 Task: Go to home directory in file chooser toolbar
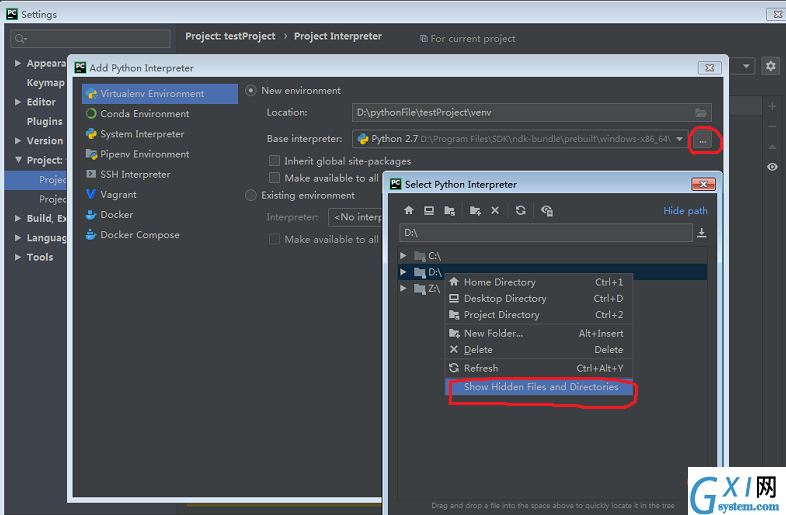click(x=409, y=210)
